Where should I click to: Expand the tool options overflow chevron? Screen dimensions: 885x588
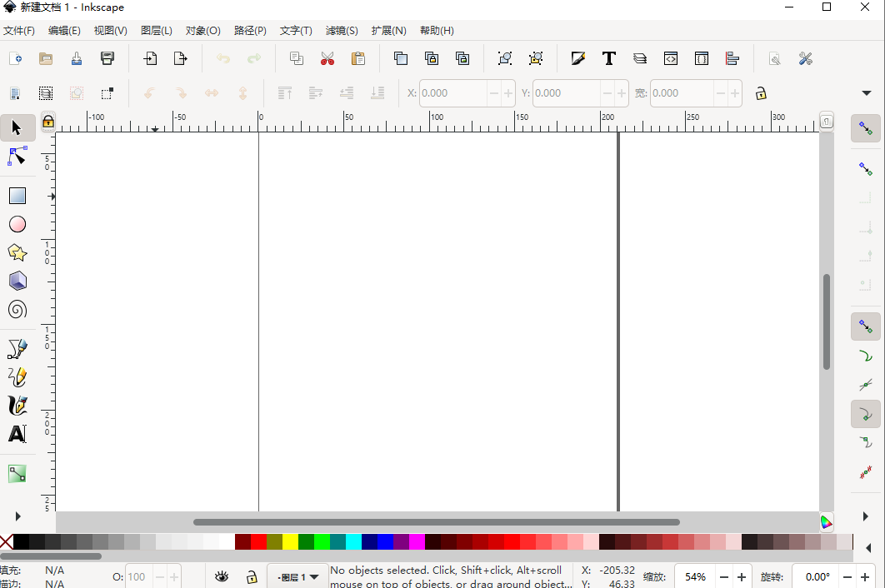tap(865, 93)
